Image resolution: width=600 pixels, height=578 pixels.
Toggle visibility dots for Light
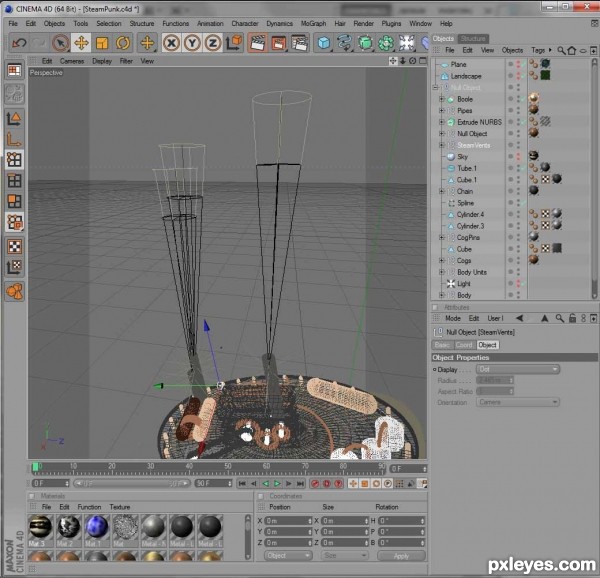pyautogui.click(x=518, y=283)
